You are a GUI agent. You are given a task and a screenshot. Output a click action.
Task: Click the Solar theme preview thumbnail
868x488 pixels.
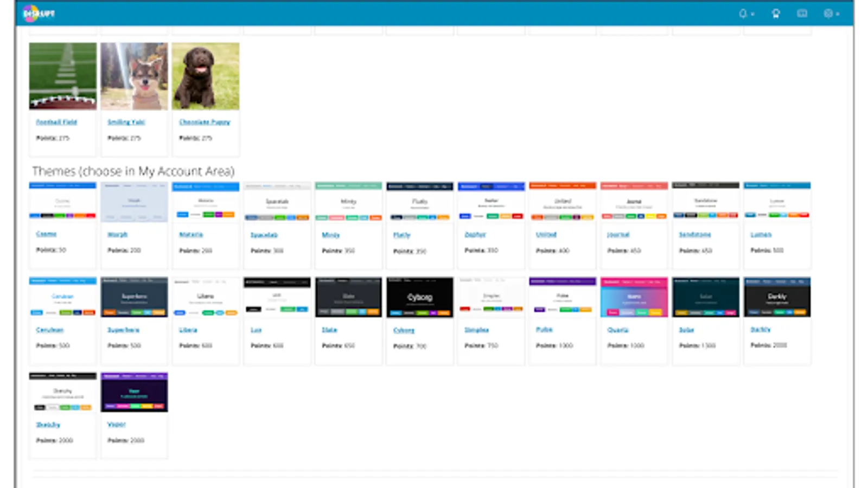tap(706, 297)
